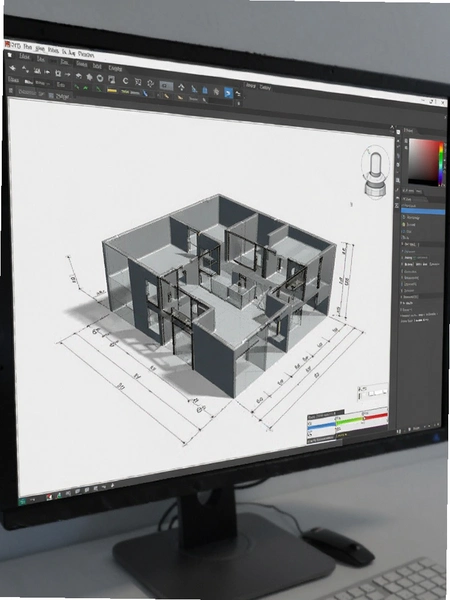Click the house-shaped home view icon
The image size is (450, 600).
[216, 91]
